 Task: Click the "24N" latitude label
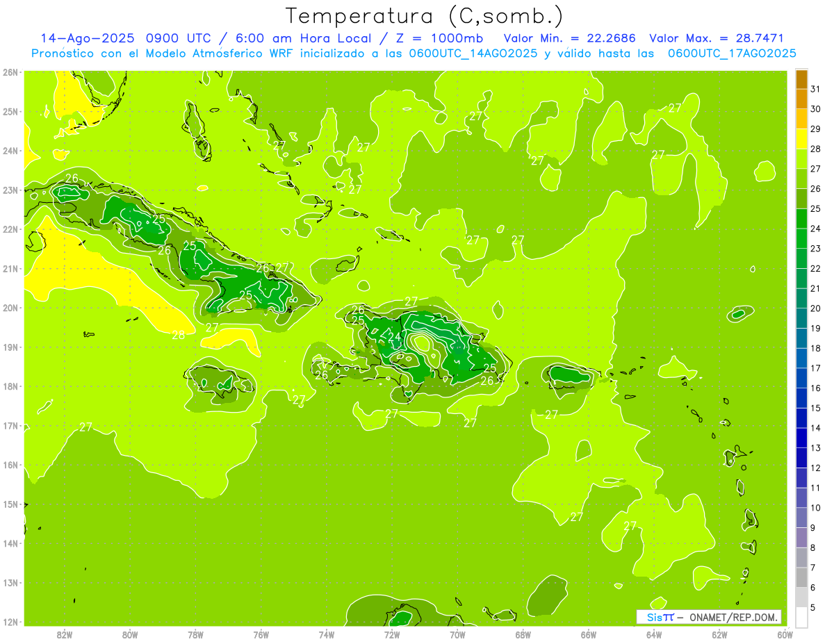tap(10, 151)
